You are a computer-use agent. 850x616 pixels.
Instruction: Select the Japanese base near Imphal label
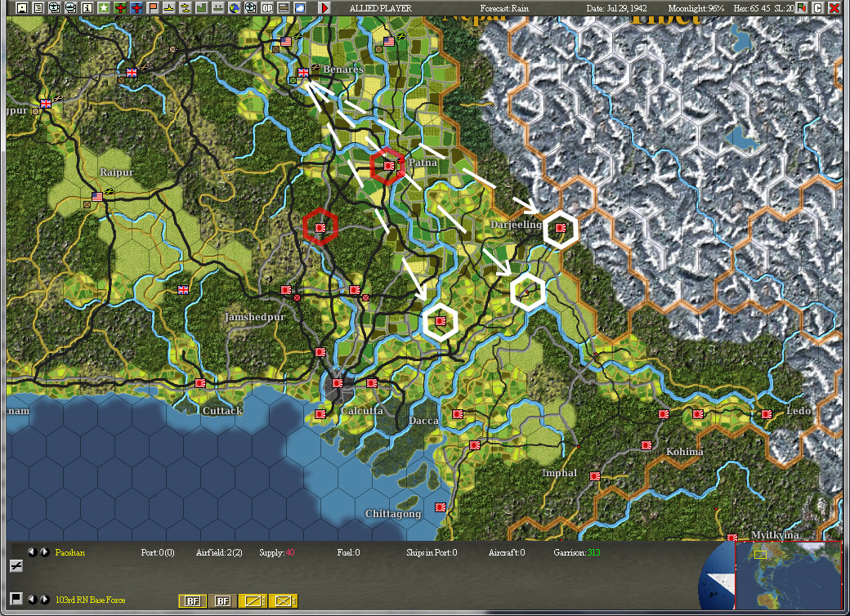pyautogui.click(x=595, y=475)
